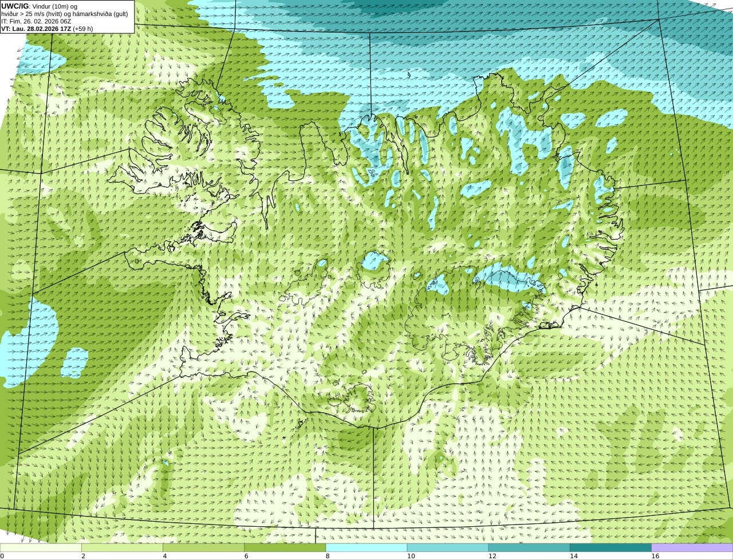Image resolution: width=733 pixels, height=560 pixels.
Task: Click the pale cyan 8–10 m/s legend swatch
Action: click(x=366, y=547)
